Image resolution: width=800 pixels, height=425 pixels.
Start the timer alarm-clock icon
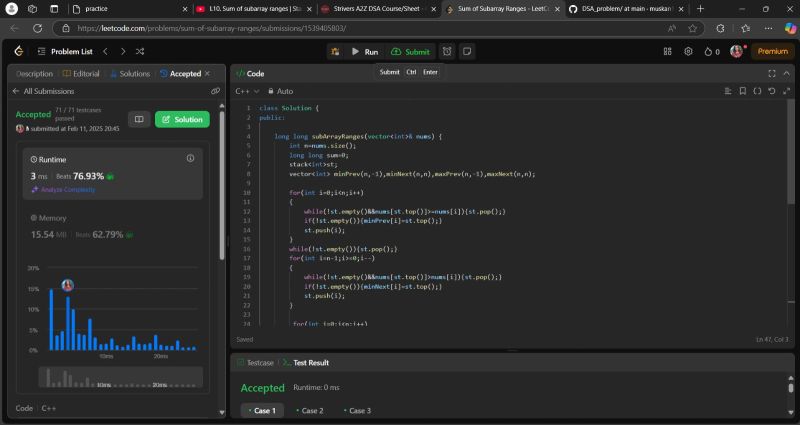pos(447,52)
